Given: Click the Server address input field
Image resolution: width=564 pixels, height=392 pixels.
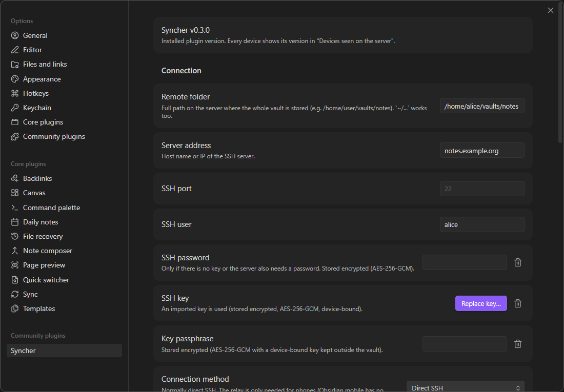Looking at the screenshot, I should (482, 151).
